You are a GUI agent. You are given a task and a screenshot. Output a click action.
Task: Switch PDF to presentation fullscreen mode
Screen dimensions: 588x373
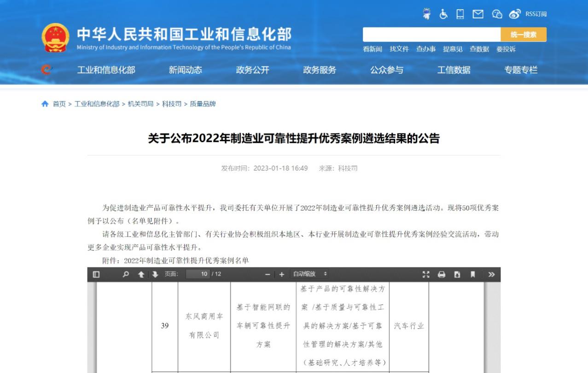tap(426, 274)
